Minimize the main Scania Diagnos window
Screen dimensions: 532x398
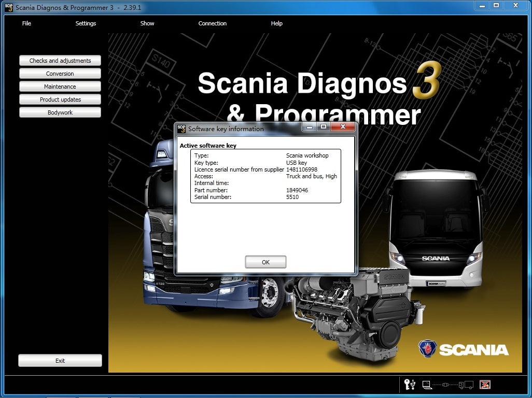coord(482,6)
